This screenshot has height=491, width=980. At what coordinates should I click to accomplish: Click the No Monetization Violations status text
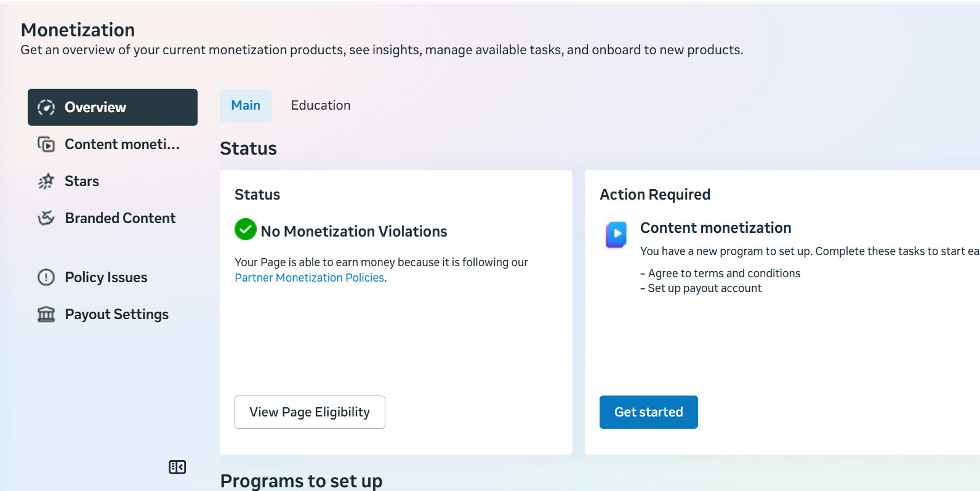pos(354,232)
